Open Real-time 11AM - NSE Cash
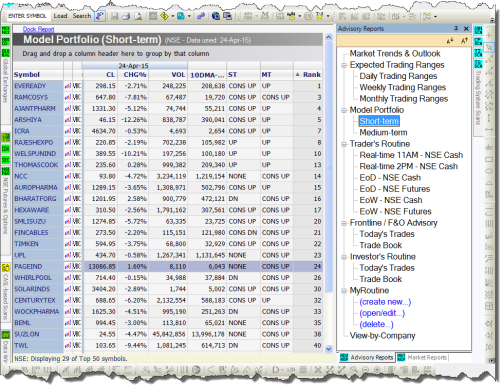 click(x=411, y=155)
